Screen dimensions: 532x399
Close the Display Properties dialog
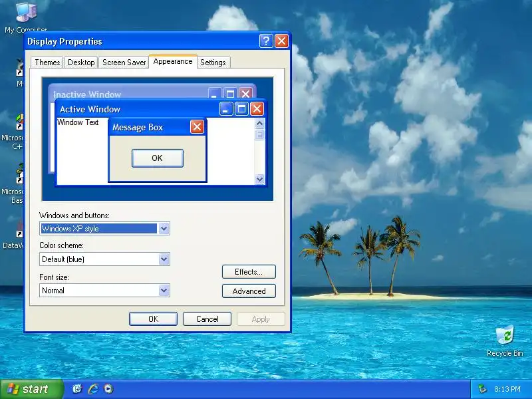click(281, 41)
